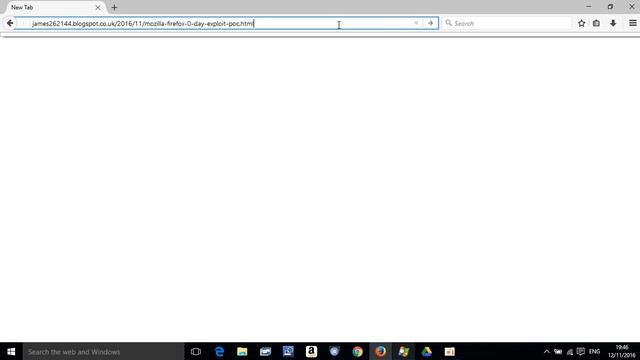
Task: Open the Action Center notifications icon
Action: click(x=580, y=351)
